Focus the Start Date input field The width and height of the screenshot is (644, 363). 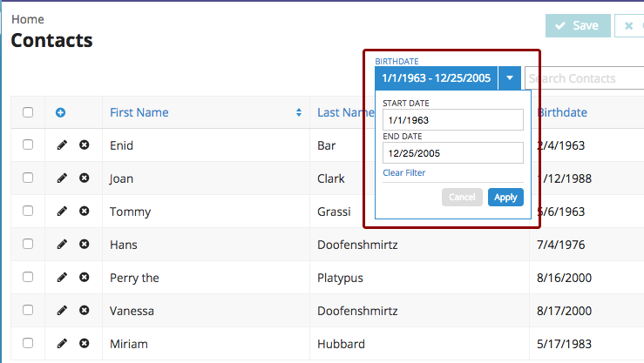(453, 120)
